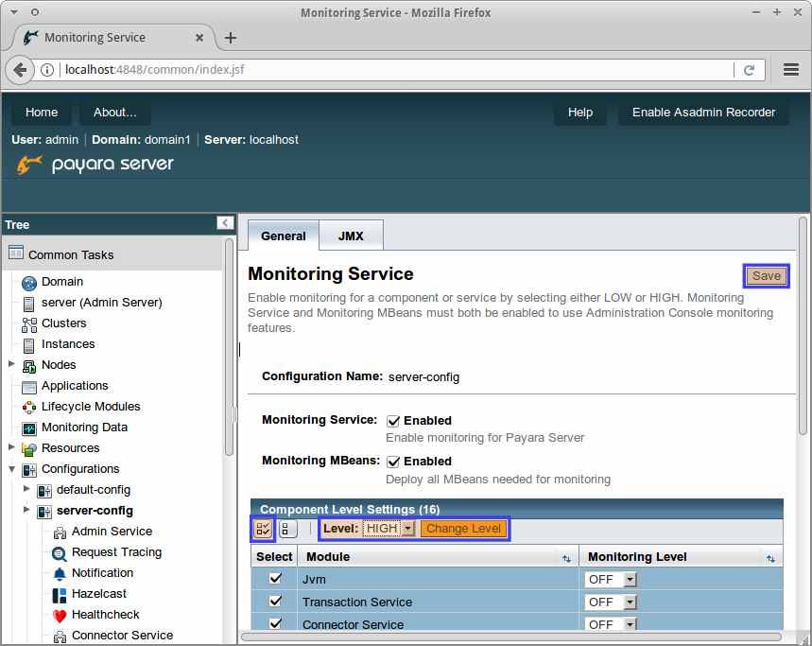Click the main content vertical scrollbar
The image size is (812, 646).
[803, 326]
